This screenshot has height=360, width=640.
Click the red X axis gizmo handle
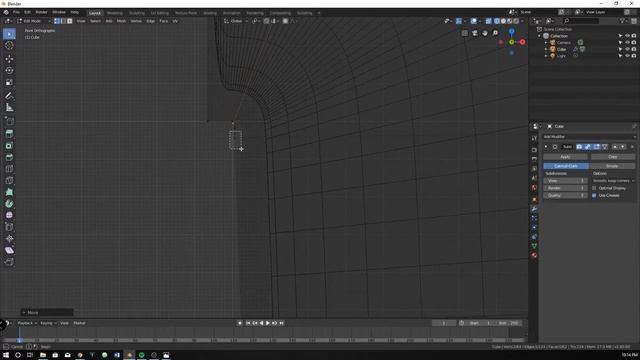tap(522, 42)
